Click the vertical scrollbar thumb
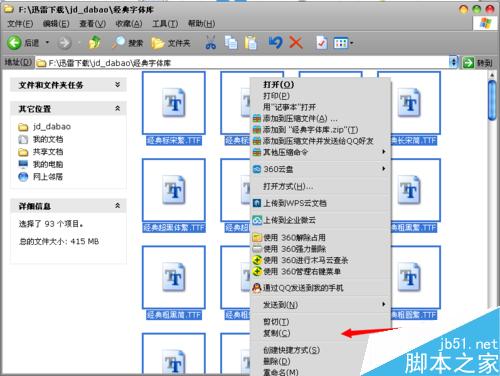Image resolution: width=500 pixels, height=376 pixels. 492,100
